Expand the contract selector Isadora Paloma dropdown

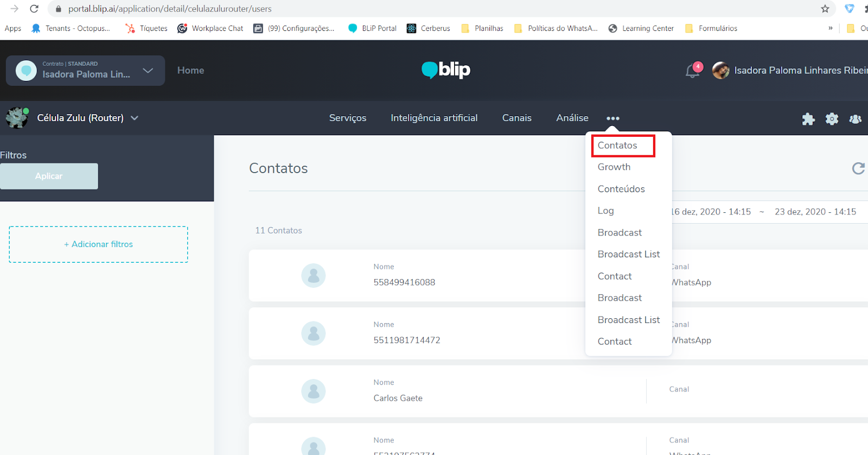coord(85,71)
